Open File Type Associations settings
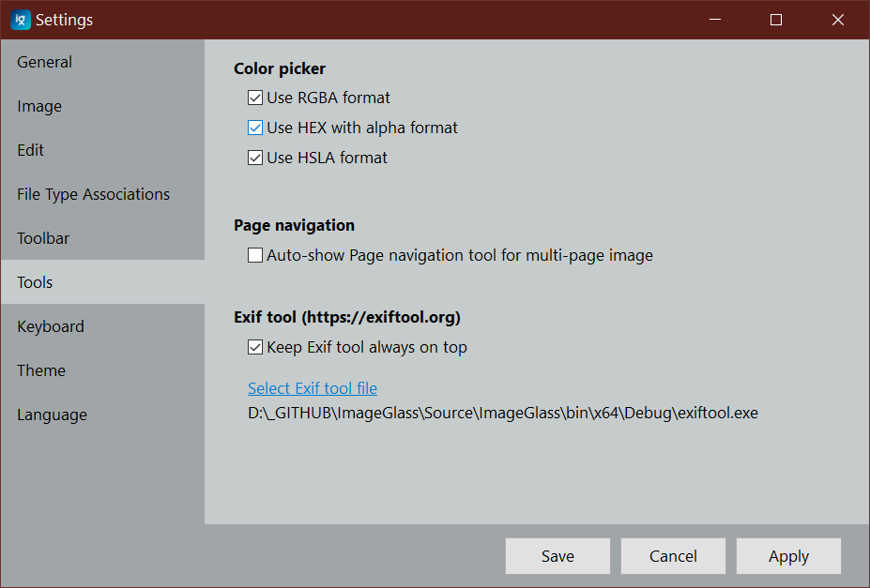The width and height of the screenshot is (870, 588). (93, 194)
